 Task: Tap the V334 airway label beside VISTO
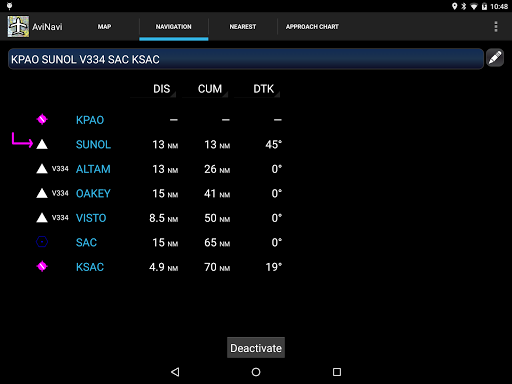click(60, 218)
